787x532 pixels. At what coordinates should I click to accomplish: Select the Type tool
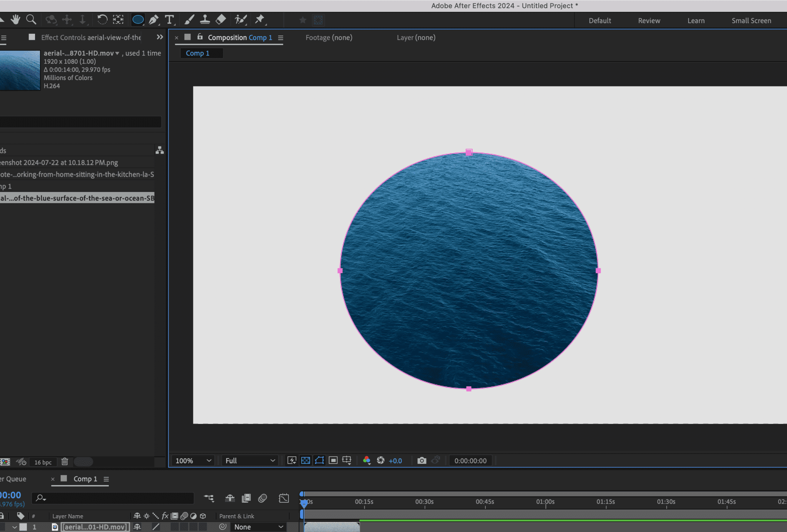[169, 20]
